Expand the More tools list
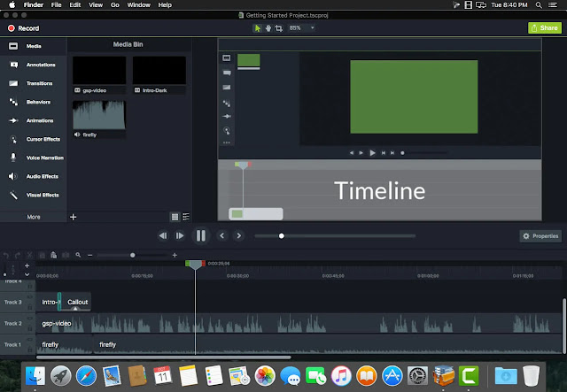The width and height of the screenshot is (567, 392). point(34,217)
